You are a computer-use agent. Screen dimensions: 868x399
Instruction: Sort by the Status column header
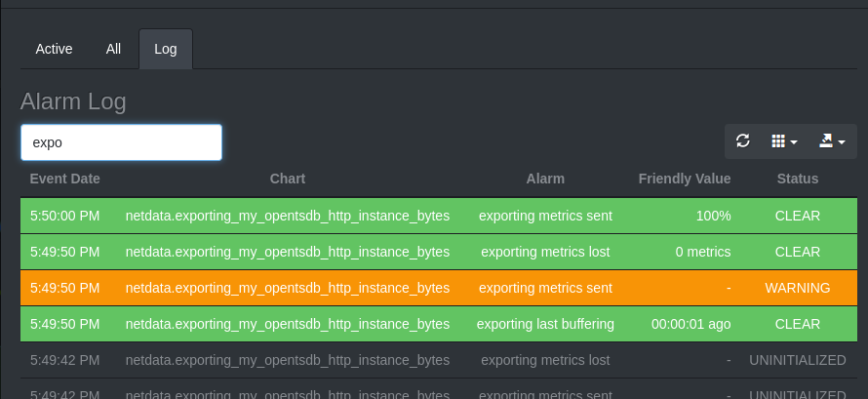[x=798, y=179]
